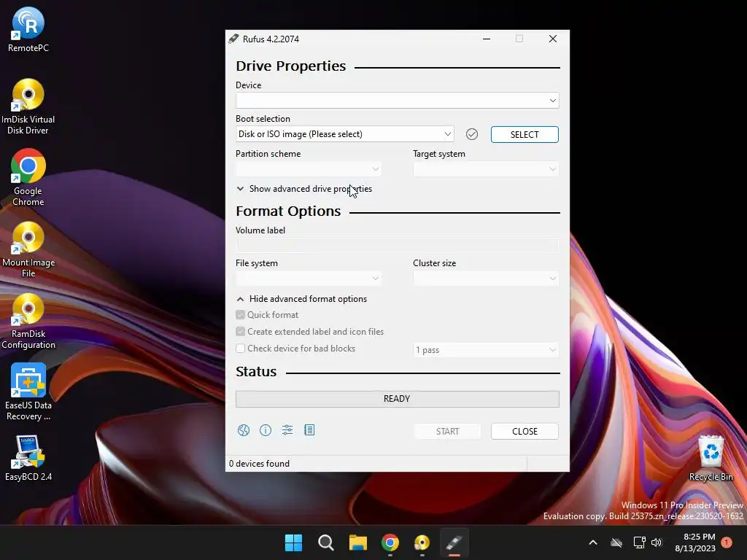Switch to Chrome in the taskbar
747x560 pixels.
tap(390, 542)
